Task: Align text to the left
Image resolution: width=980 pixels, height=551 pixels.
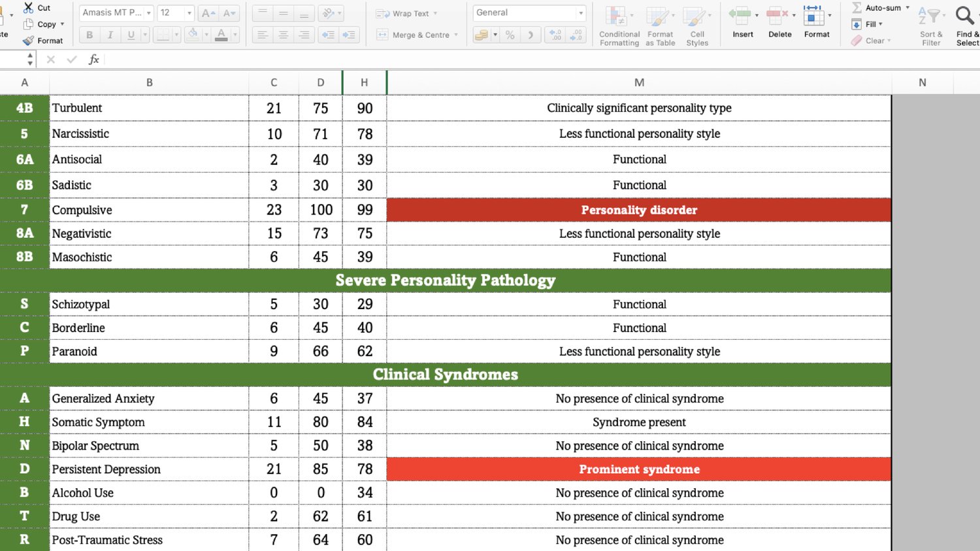Action: (263, 35)
